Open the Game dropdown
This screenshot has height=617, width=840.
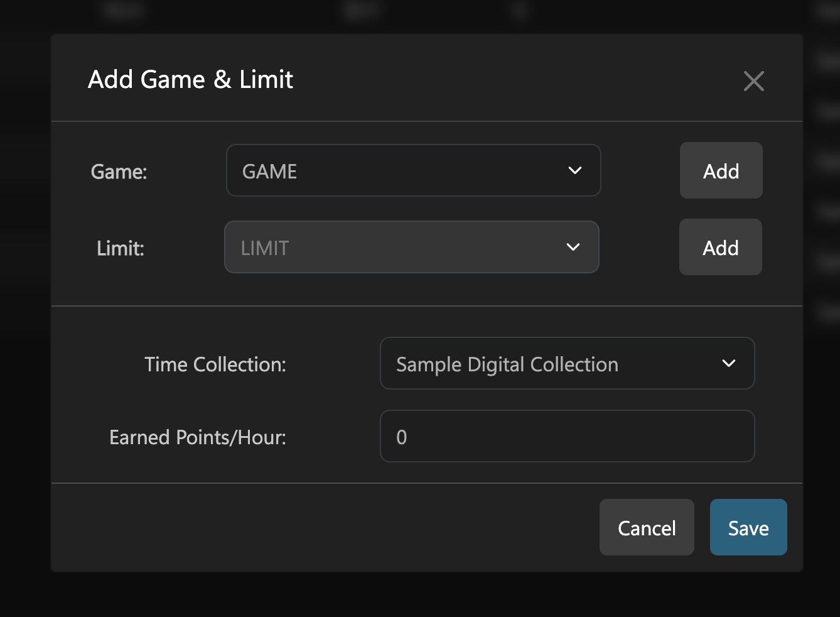pos(413,171)
